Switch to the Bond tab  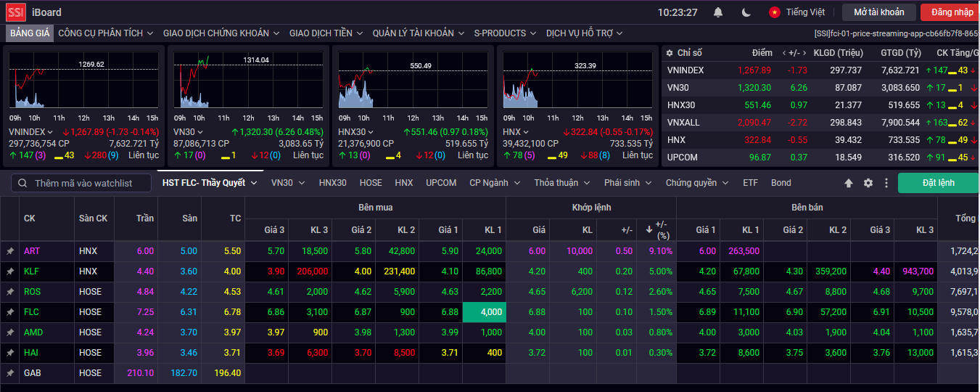(x=781, y=183)
